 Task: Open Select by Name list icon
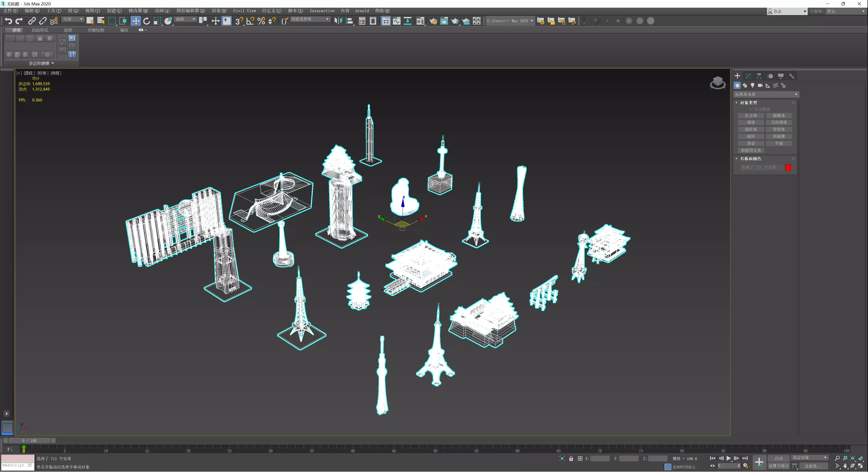[101, 21]
